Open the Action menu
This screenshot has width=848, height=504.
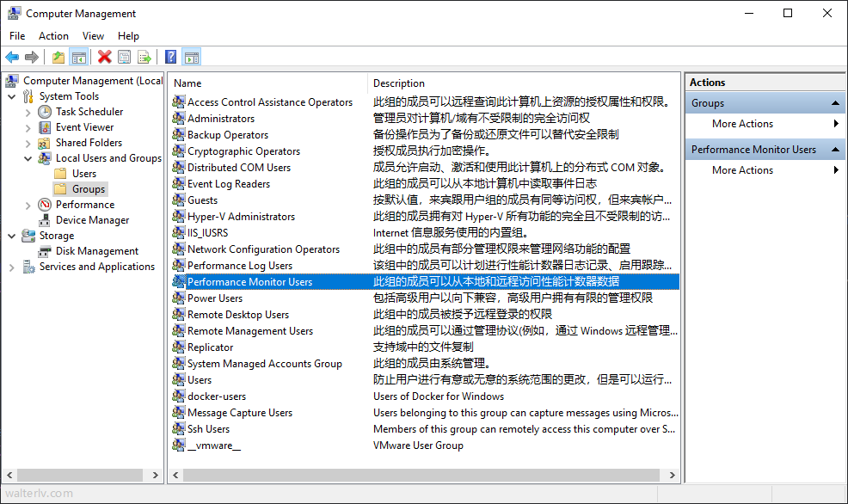(53, 36)
